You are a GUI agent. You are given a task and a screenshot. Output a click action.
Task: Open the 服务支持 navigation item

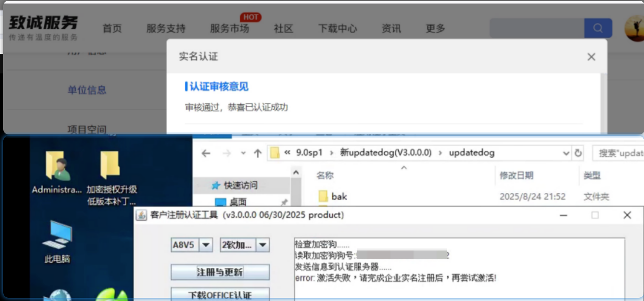166,29
